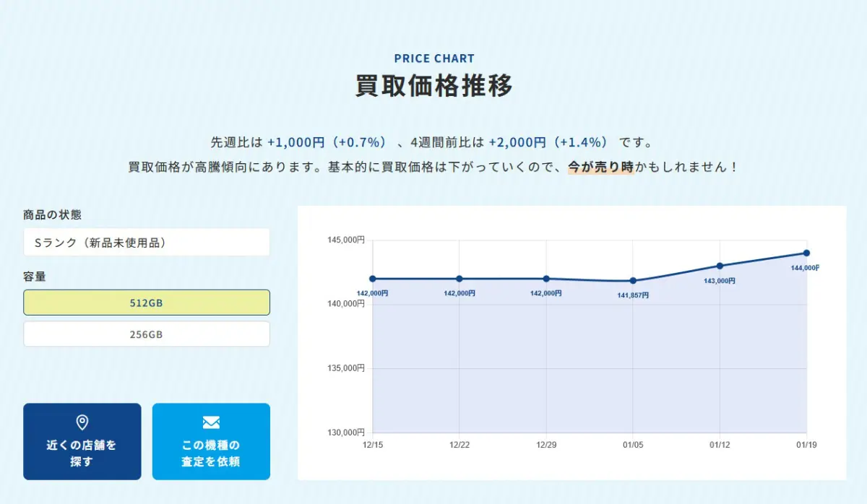Select the 512GB capacity option
867x504 pixels.
pyautogui.click(x=147, y=303)
